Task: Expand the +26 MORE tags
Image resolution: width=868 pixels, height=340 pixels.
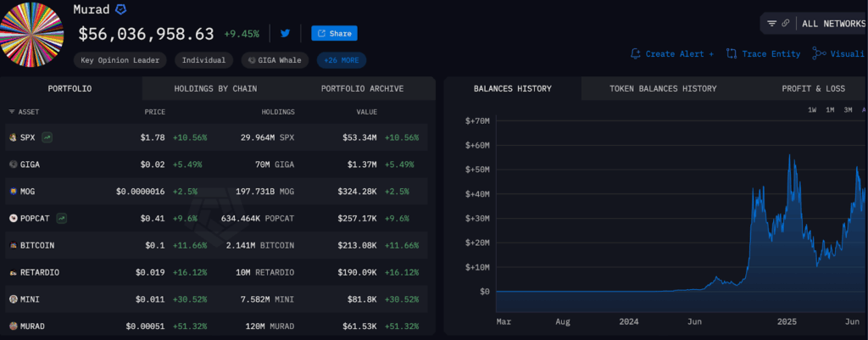Action: pos(341,60)
